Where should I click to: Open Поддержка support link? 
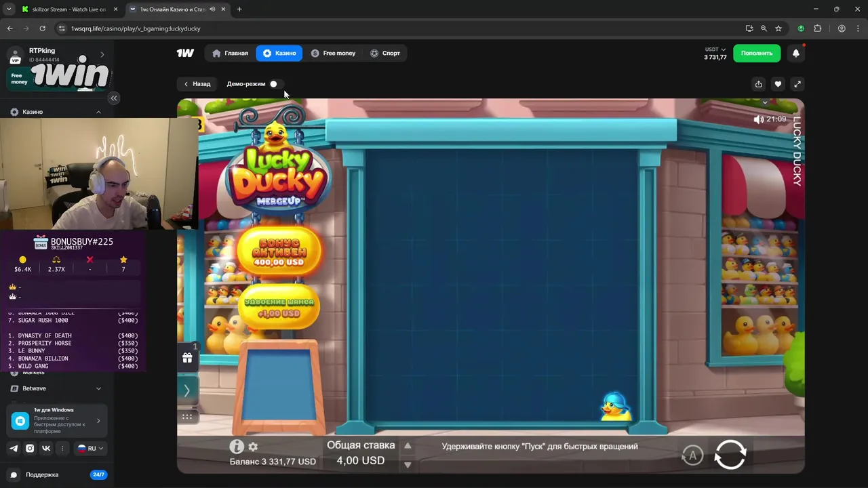[42, 475]
